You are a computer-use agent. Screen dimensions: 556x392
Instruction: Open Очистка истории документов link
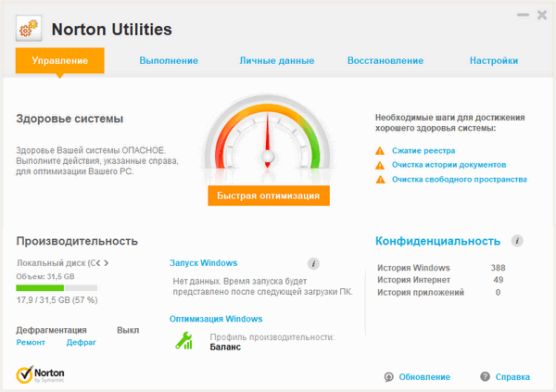coord(449,165)
